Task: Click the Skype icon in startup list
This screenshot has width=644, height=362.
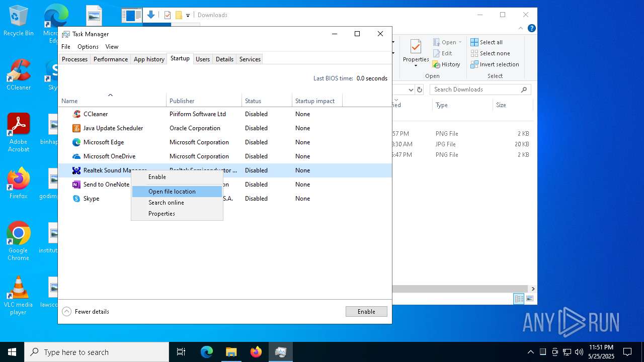Action: 76,199
